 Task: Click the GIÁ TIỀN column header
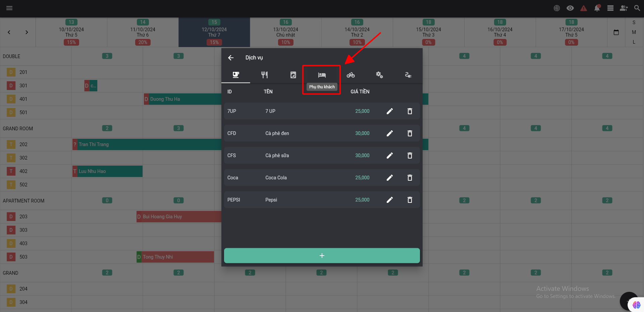coord(360,92)
